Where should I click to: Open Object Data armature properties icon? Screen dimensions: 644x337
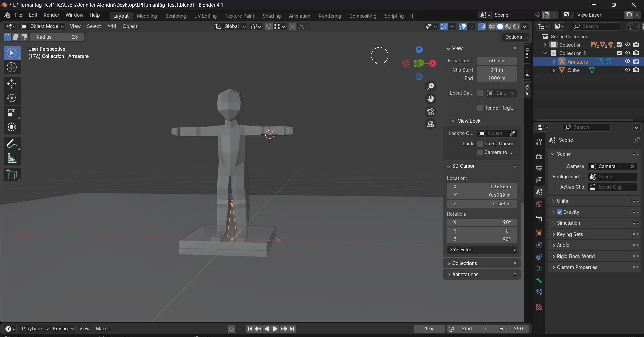click(x=539, y=269)
